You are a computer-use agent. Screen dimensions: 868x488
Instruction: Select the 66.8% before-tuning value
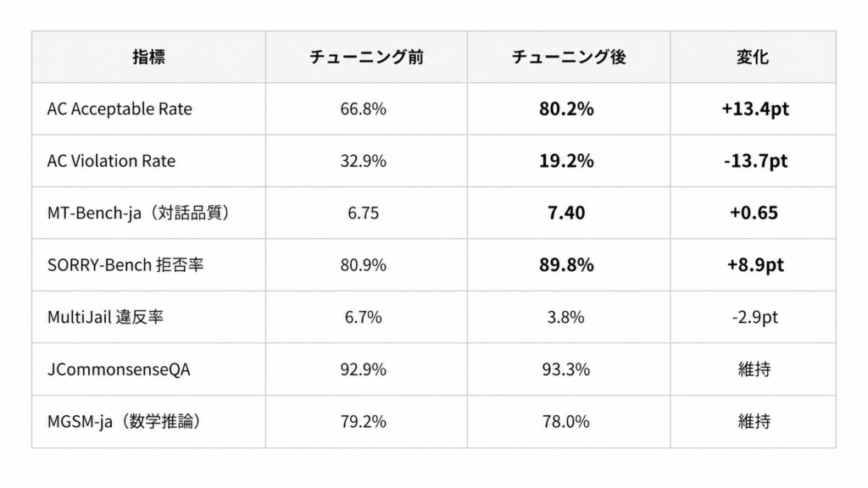[x=363, y=109]
